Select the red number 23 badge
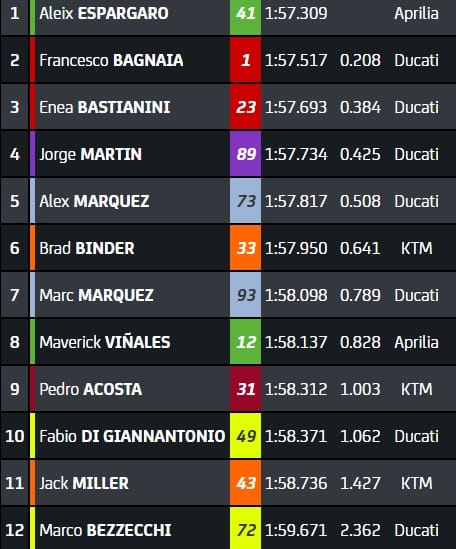The image size is (456, 549). 245,107
